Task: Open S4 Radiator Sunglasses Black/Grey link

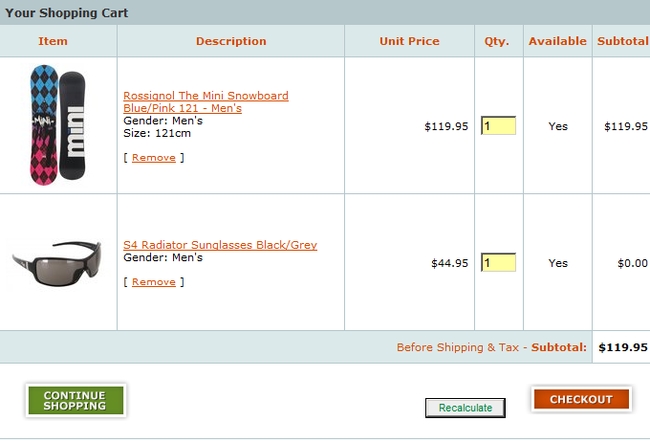Action: click(x=220, y=245)
